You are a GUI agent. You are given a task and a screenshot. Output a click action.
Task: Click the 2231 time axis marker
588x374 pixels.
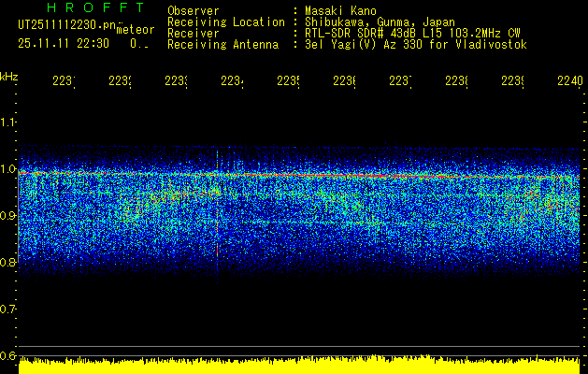pyautogui.click(x=64, y=81)
